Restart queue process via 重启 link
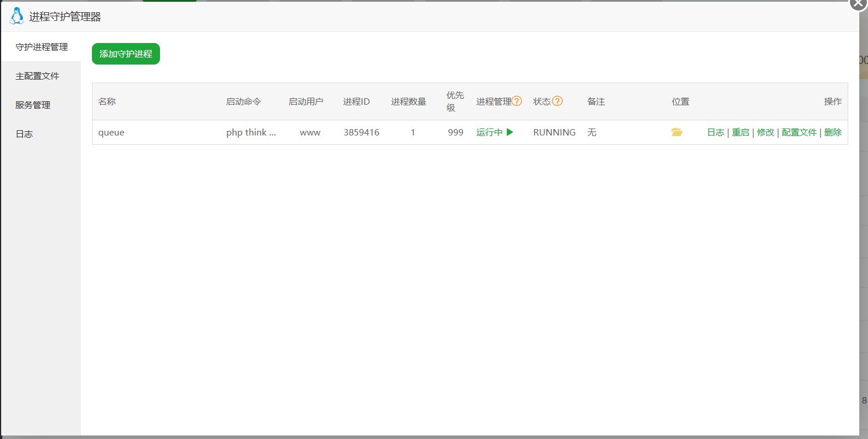This screenshot has height=439, width=868. [x=741, y=133]
